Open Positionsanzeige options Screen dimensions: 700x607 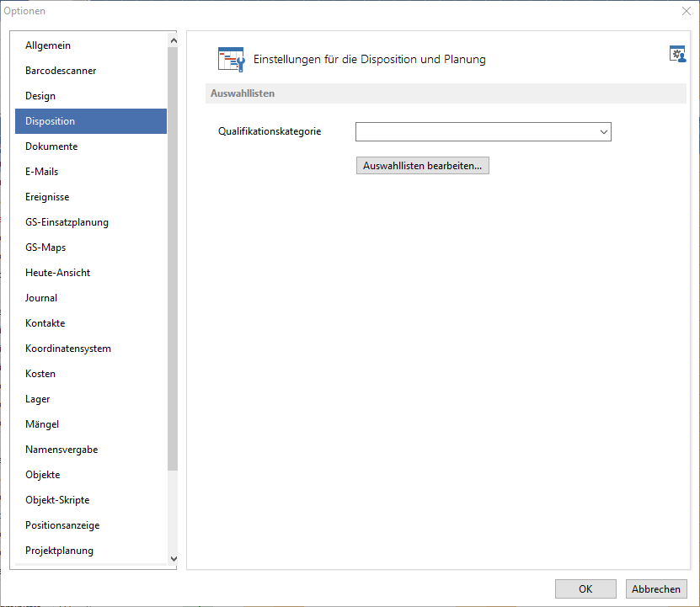tap(91, 525)
